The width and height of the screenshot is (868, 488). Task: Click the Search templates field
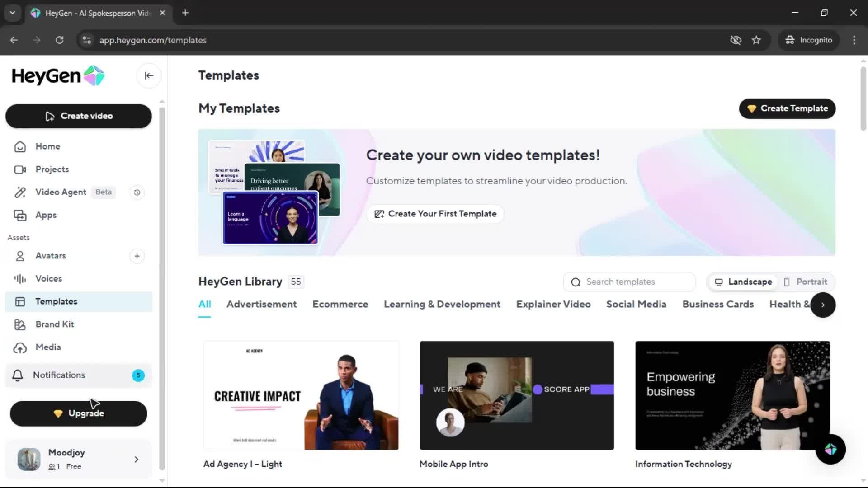pos(629,282)
